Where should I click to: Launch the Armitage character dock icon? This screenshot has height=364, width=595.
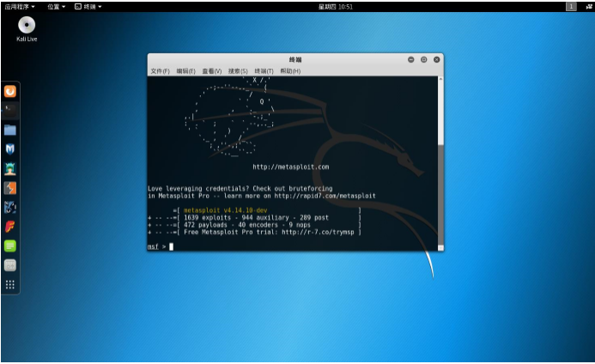click(10, 168)
